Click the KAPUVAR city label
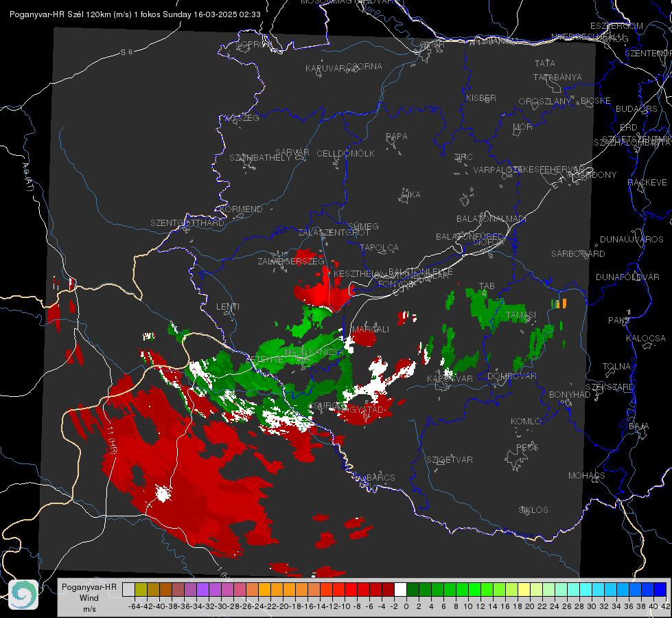Image resolution: width=672 pixels, height=618 pixels. [x=326, y=69]
